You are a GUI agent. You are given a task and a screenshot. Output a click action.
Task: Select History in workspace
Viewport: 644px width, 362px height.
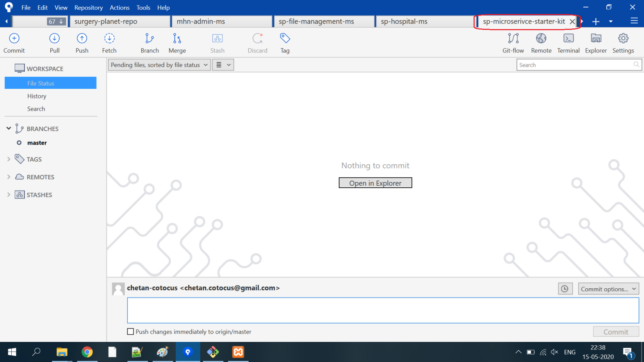tap(37, 96)
